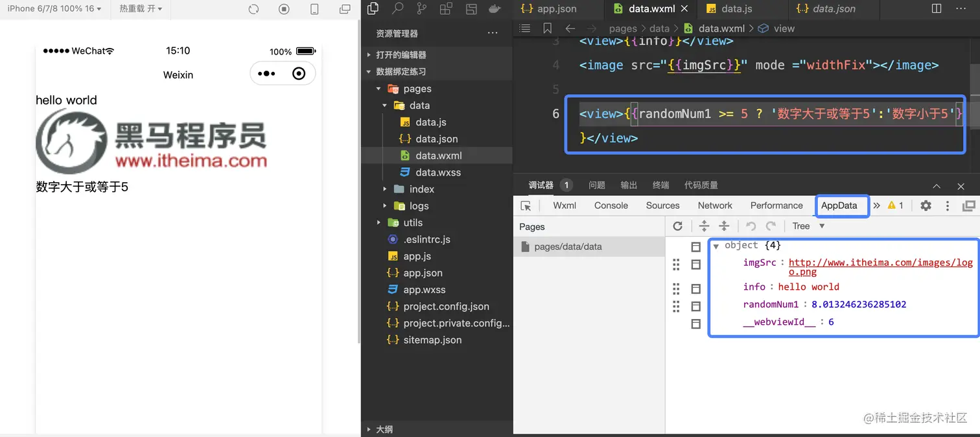Click the WeChat capsule circle close button
Screen dimensions: 980x437
click(x=299, y=73)
